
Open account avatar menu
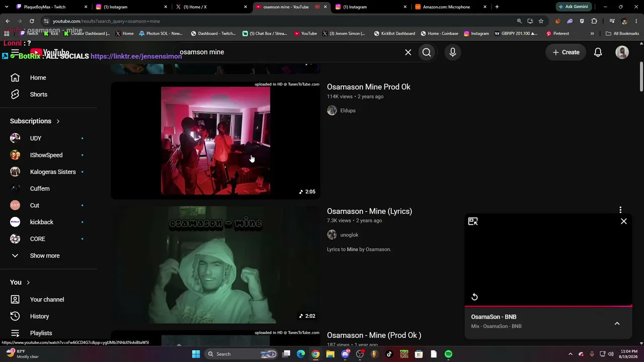tap(622, 52)
